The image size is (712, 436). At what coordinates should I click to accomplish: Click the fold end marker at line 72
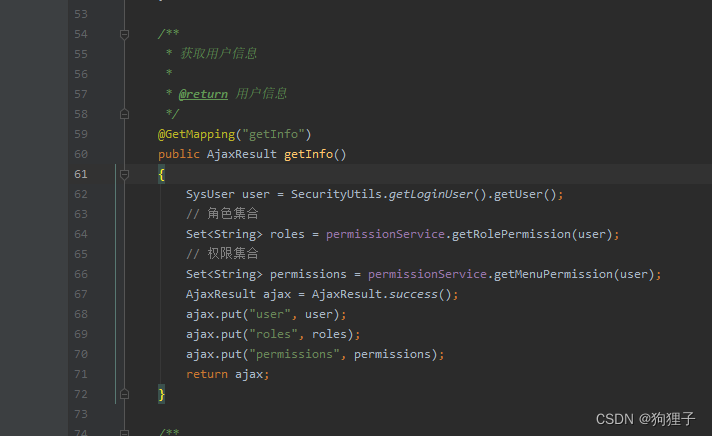[x=124, y=394]
